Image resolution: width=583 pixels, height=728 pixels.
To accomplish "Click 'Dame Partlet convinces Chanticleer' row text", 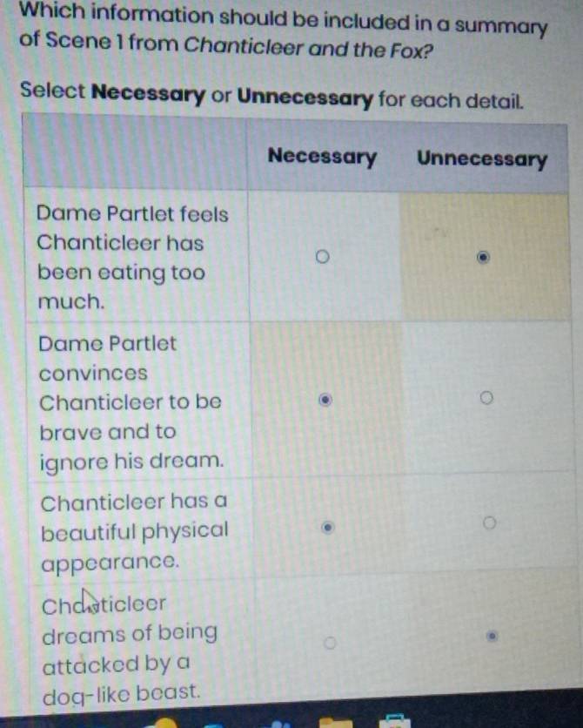I will [131, 402].
